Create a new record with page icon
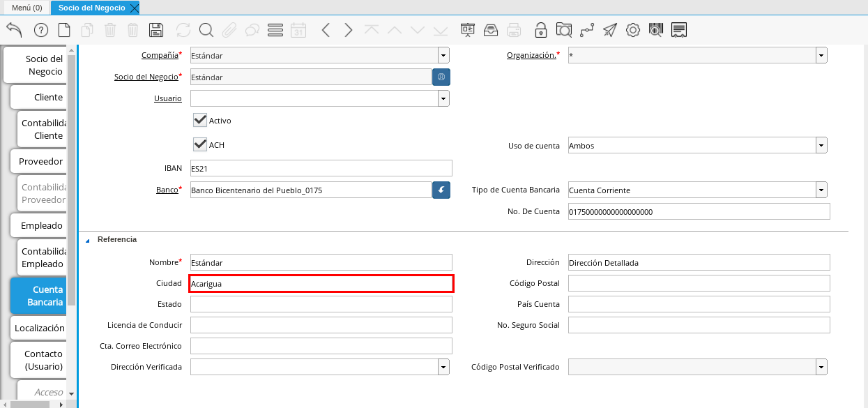This screenshot has width=868, height=408. click(x=64, y=30)
